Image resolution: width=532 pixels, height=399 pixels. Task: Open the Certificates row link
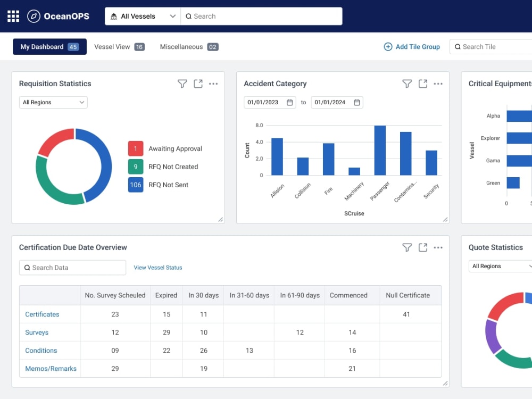[x=42, y=314]
